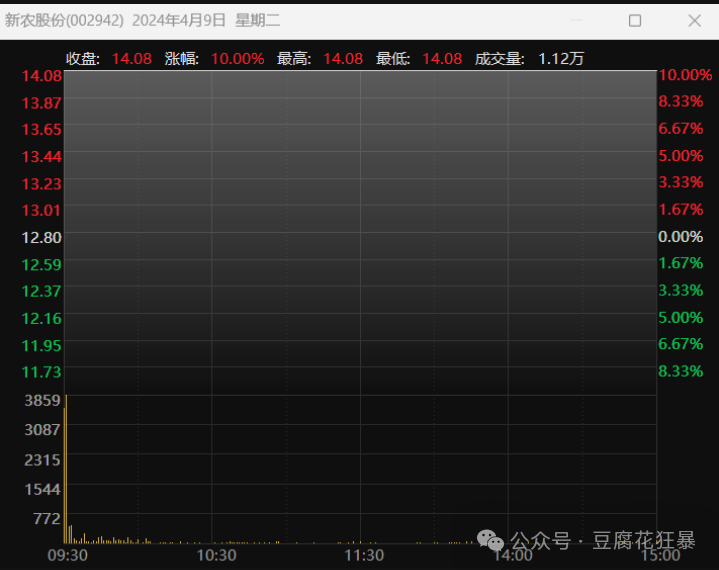Viewport: 719px width, 570px height.
Task: Select the 10.00% value next to 涨幅
Action: [238, 59]
